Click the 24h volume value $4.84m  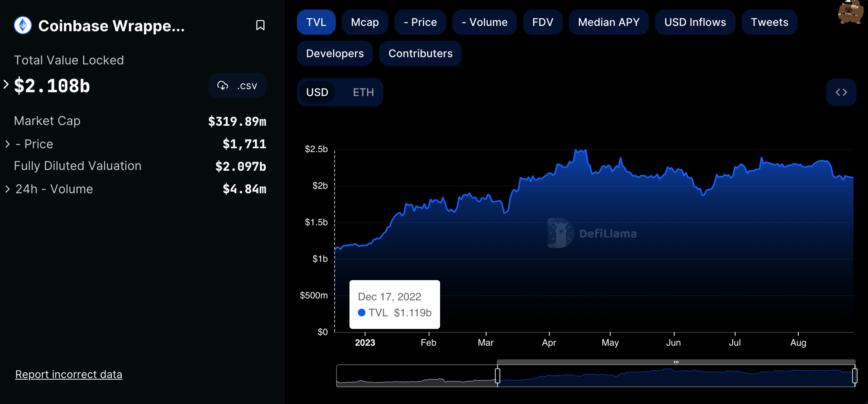(244, 189)
